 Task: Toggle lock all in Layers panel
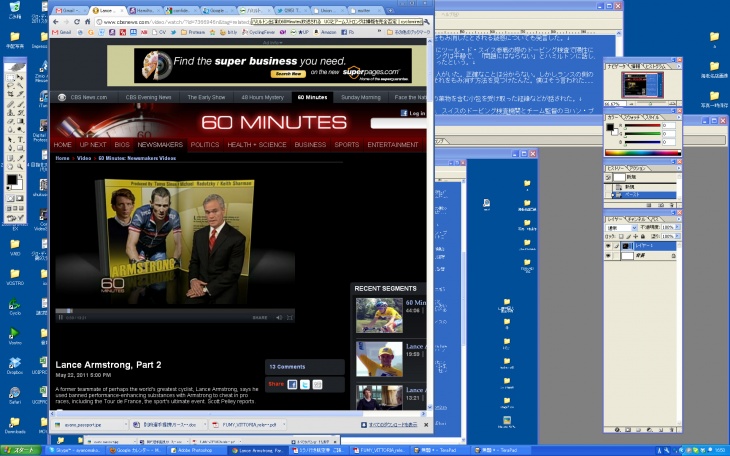click(643, 236)
